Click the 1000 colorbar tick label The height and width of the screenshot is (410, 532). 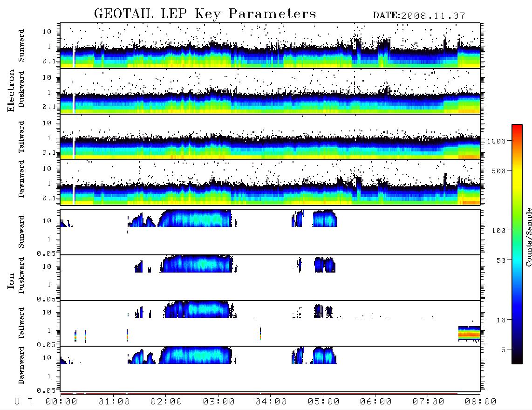(x=496, y=141)
